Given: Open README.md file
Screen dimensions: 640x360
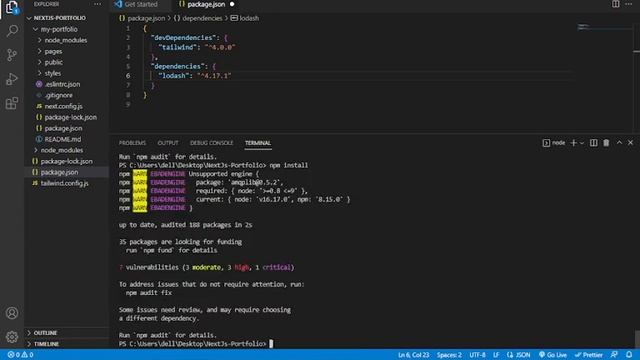Looking at the screenshot, I should tap(62, 139).
